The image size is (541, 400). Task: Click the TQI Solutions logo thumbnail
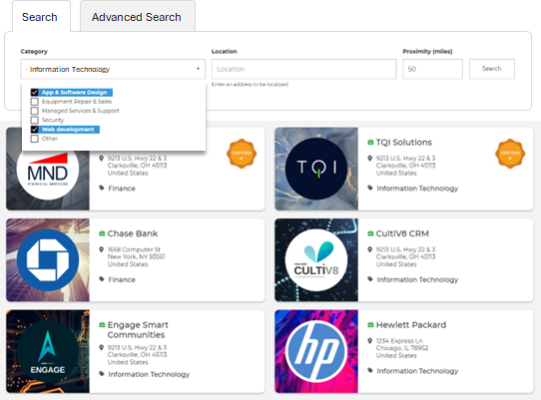(x=316, y=169)
